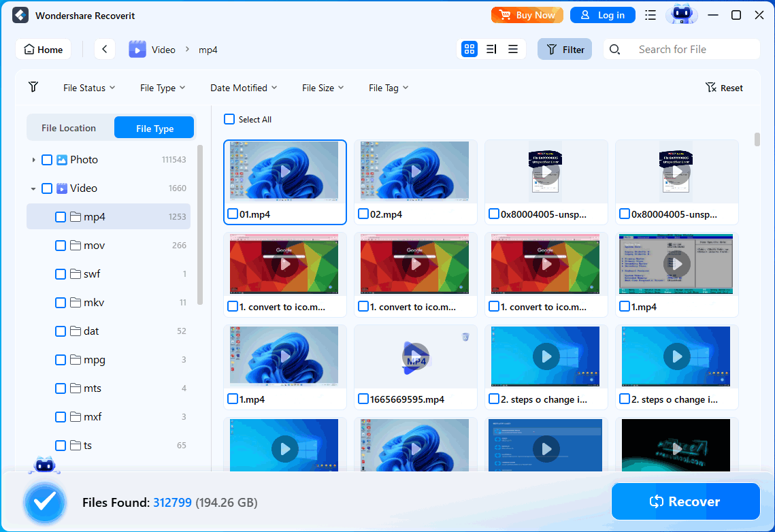Expand the Photo tree node
This screenshot has width=775, height=532.
click(33, 160)
